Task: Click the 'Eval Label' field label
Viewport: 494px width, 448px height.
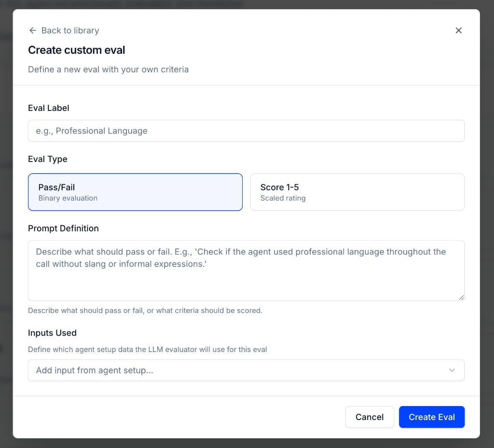Action: point(49,108)
